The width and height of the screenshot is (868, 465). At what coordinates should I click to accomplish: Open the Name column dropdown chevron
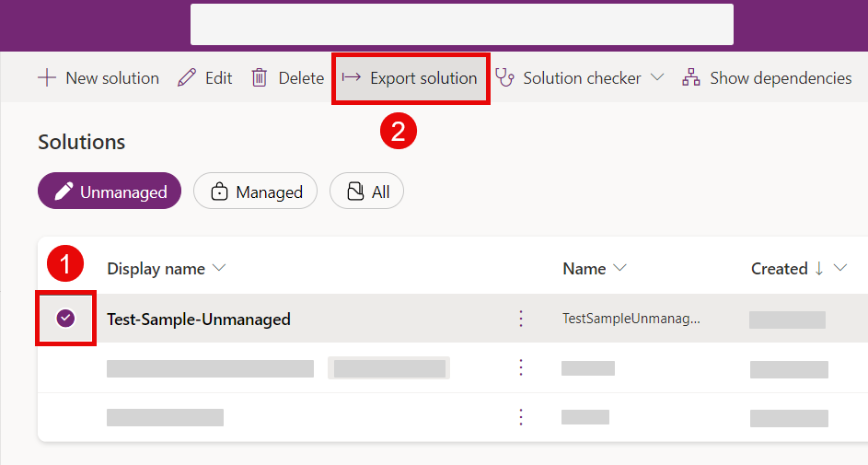619,268
